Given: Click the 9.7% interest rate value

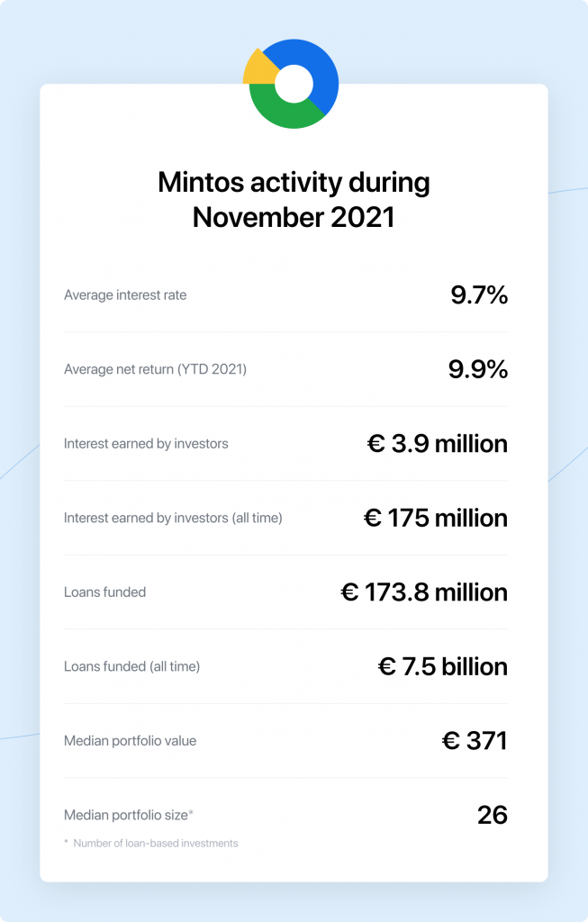Looking at the screenshot, I should [x=479, y=294].
